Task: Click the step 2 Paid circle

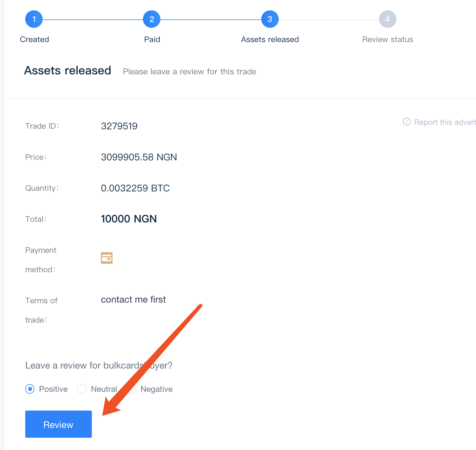Action: 152,19
